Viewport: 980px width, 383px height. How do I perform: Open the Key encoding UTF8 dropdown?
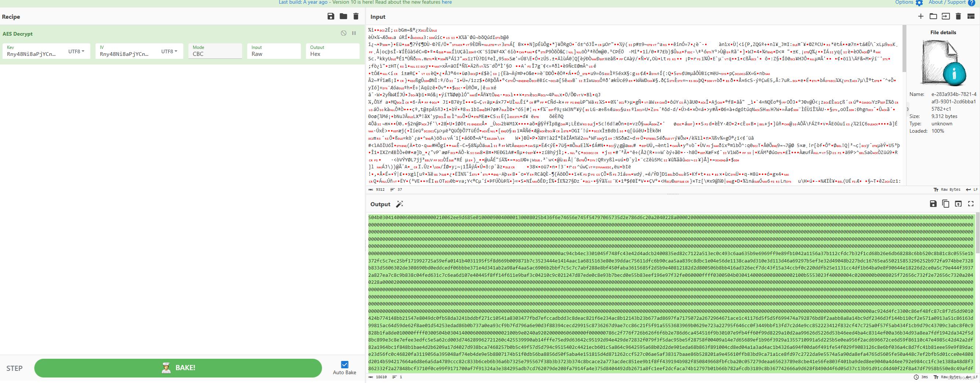coord(76,51)
